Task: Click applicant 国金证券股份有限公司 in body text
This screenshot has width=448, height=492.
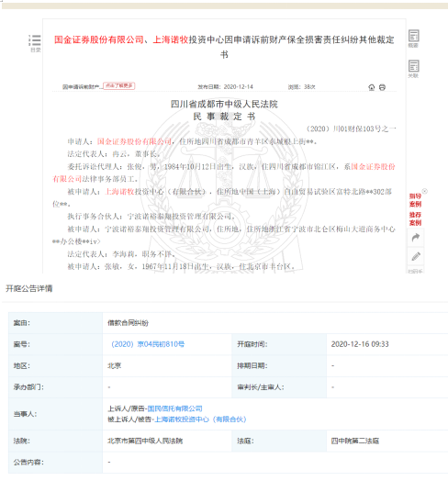Action: pyautogui.click(x=134, y=141)
